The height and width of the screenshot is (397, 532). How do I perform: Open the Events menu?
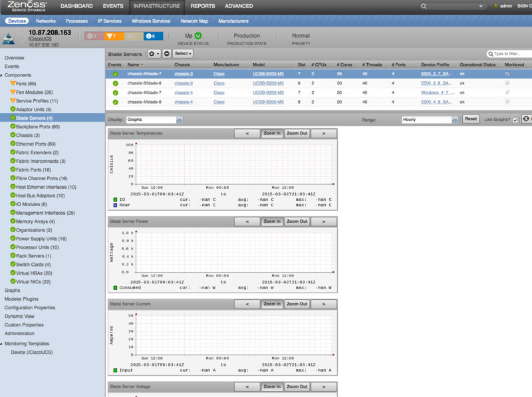pos(113,6)
